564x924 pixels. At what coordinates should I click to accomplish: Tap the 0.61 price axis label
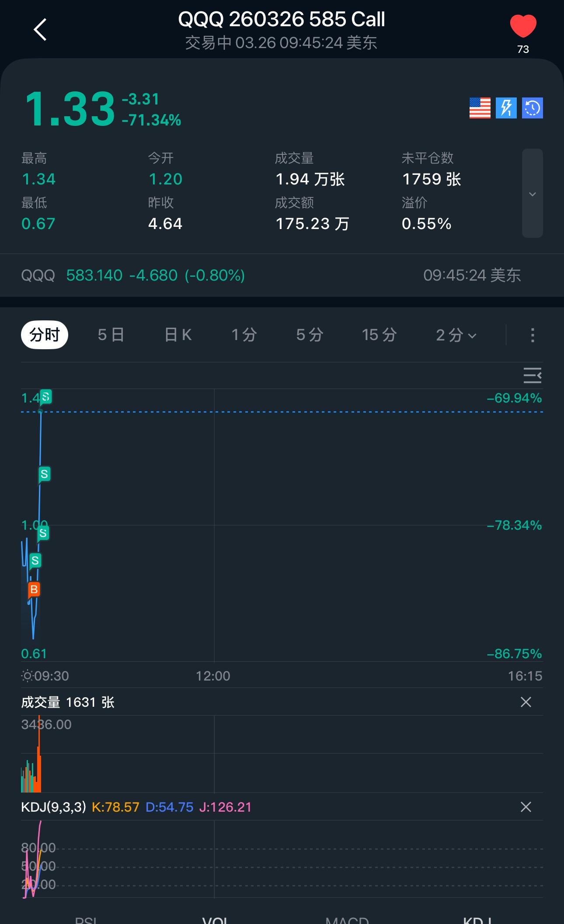(x=34, y=654)
